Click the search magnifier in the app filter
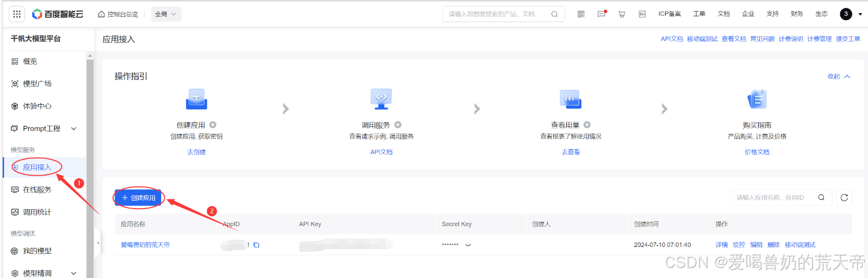The image size is (868, 278). pos(821,198)
